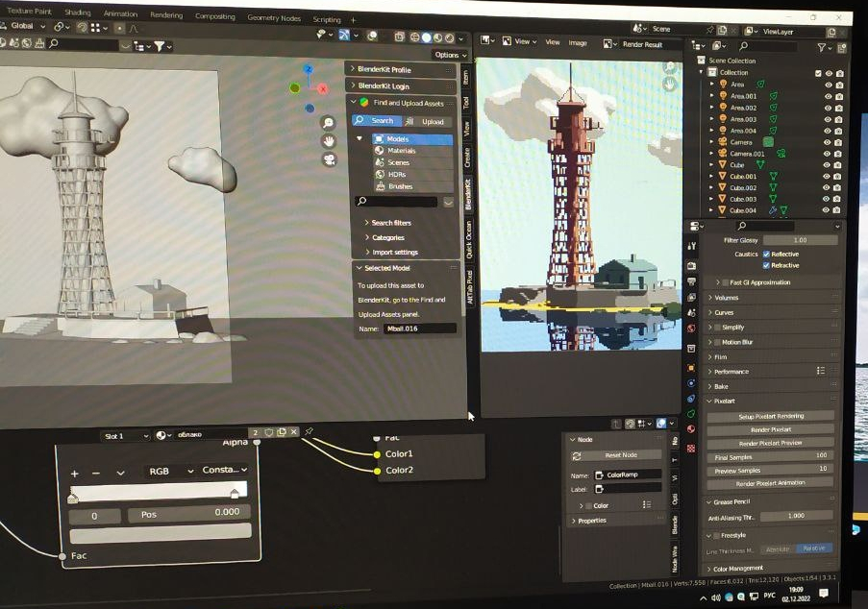Open the RGB color mode dropdown on ColorRamp

pyautogui.click(x=169, y=471)
